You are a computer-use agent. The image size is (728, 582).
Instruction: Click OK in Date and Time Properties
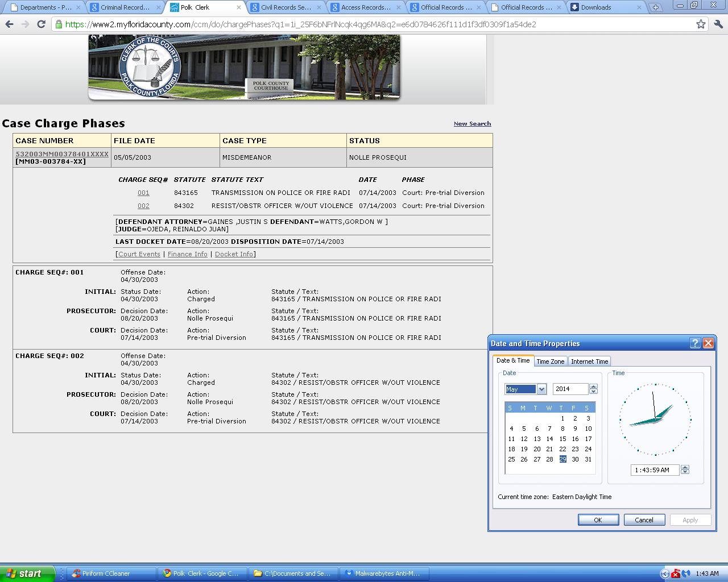[598, 520]
